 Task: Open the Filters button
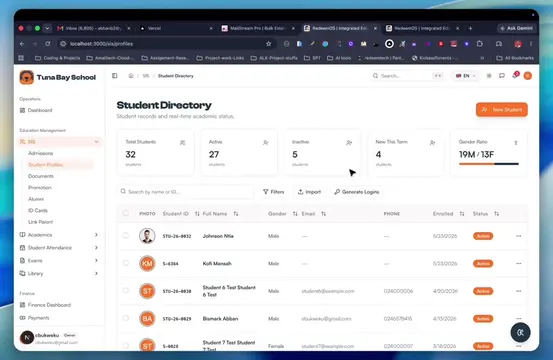274,192
